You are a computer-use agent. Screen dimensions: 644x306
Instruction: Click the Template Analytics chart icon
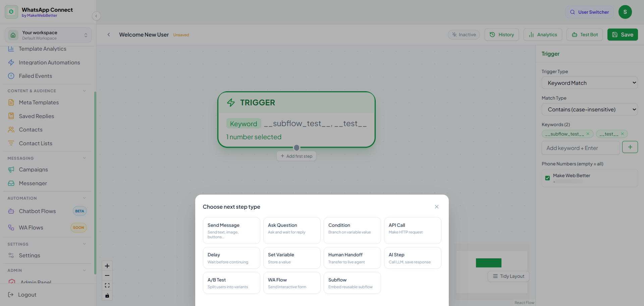click(11, 49)
